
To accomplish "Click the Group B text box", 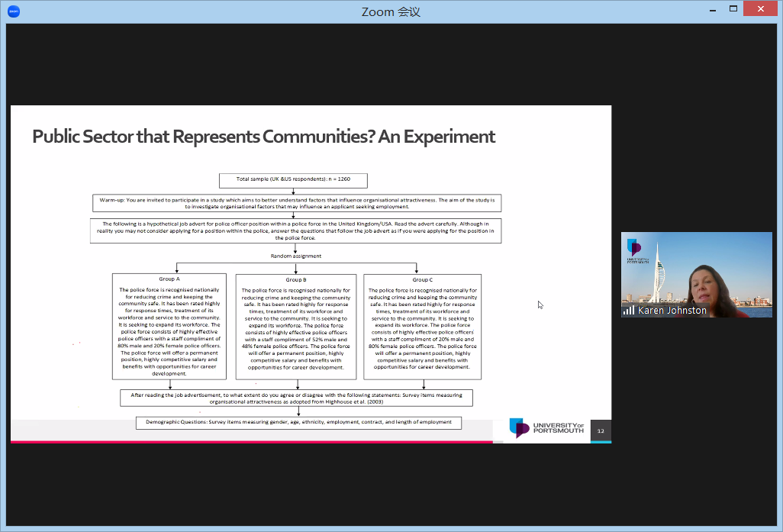I will [x=296, y=327].
